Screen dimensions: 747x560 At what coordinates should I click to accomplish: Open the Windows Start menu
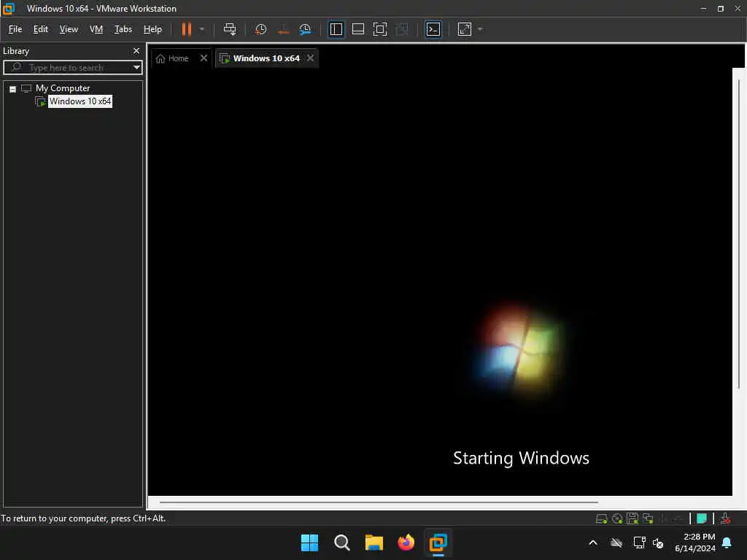click(x=309, y=542)
